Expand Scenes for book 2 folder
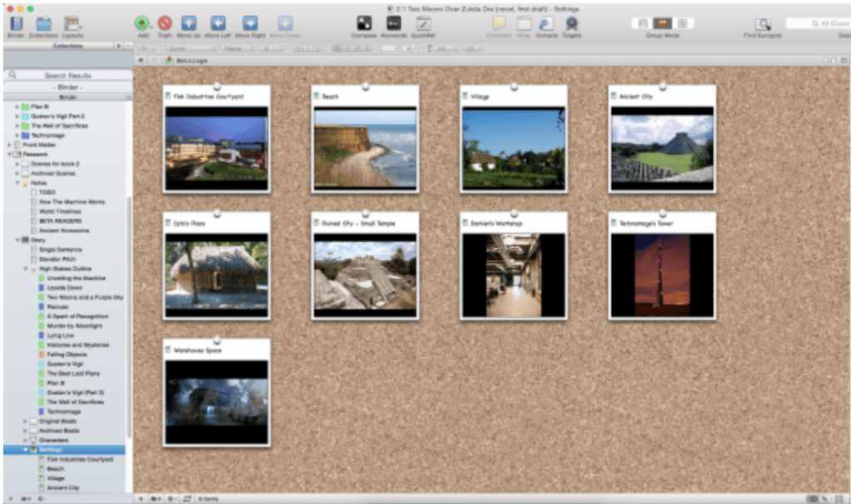This screenshot has height=504, width=851. pos(17,164)
